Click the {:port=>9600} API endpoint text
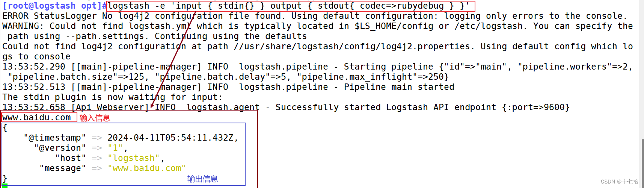Image resolution: width=644 pixels, height=188 pixels. click(x=535, y=108)
